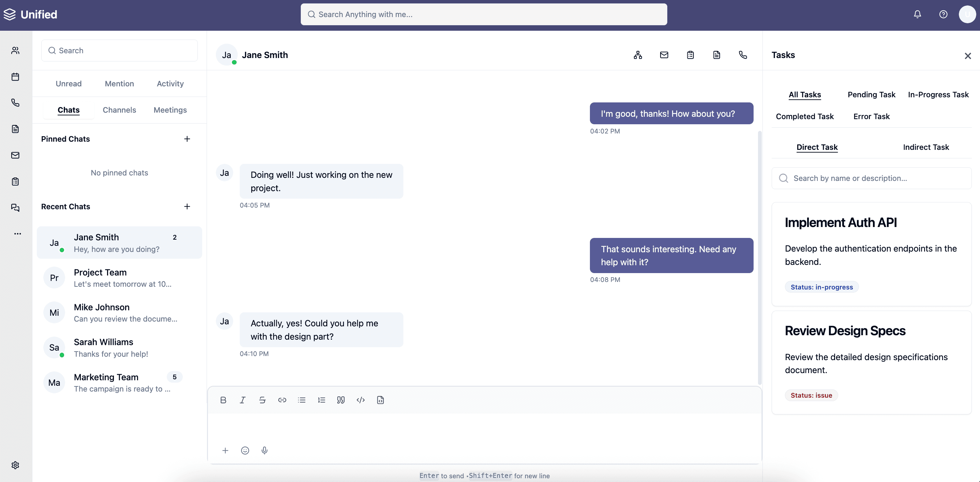Open the clipboard tasks icon in chat header
Image resolution: width=980 pixels, height=482 pixels.
coord(690,55)
